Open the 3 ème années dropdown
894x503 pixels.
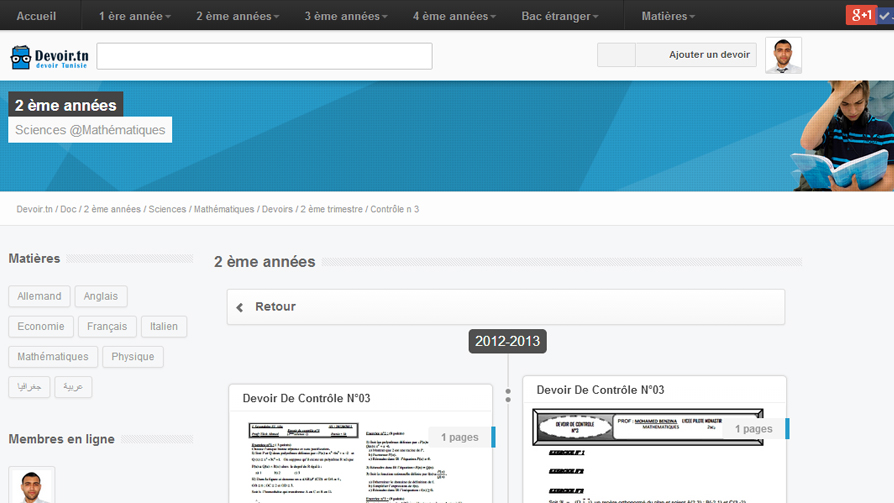(346, 16)
